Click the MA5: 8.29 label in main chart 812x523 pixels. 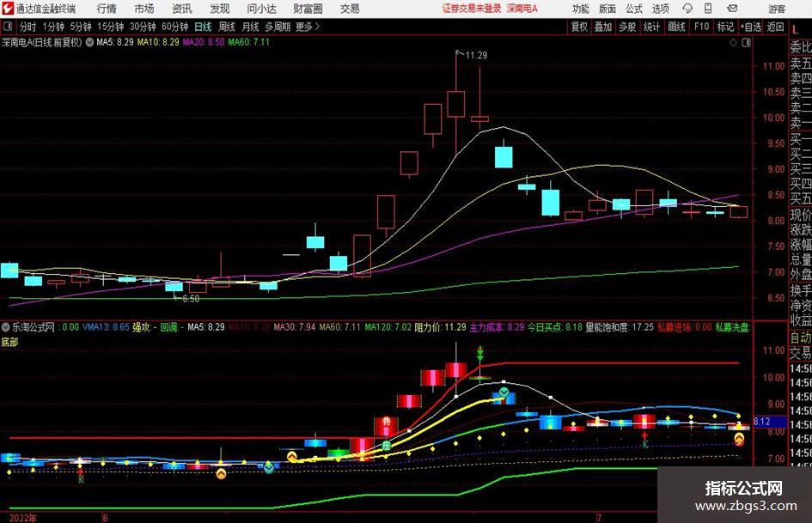point(115,42)
